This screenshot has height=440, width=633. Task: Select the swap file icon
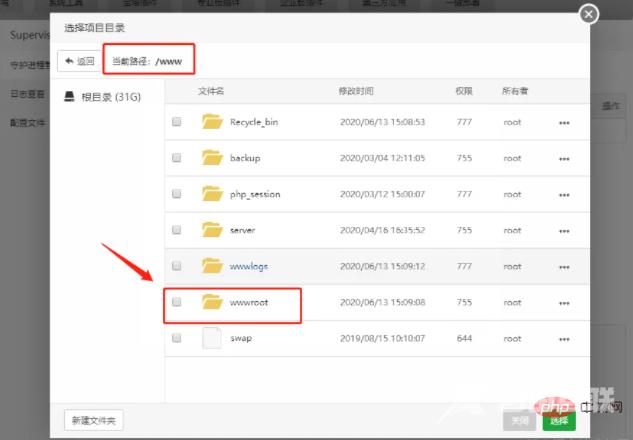click(x=211, y=338)
